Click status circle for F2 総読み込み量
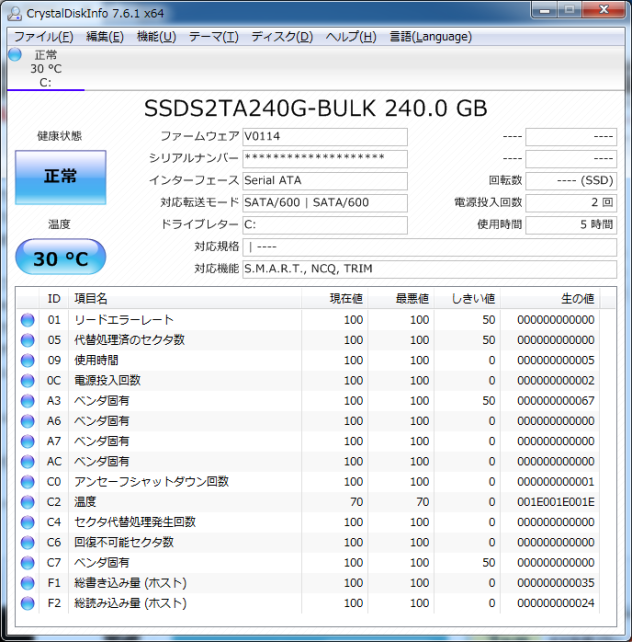 pyautogui.click(x=28, y=603)
